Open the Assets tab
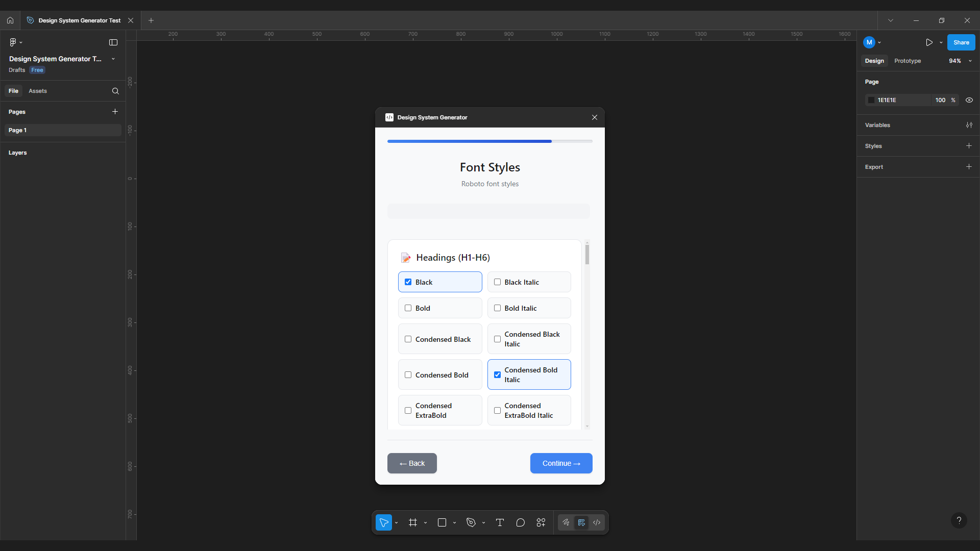 37,91
